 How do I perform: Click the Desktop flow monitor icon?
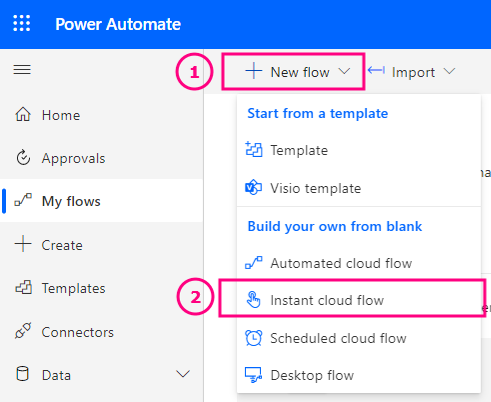tap(254, 375)
